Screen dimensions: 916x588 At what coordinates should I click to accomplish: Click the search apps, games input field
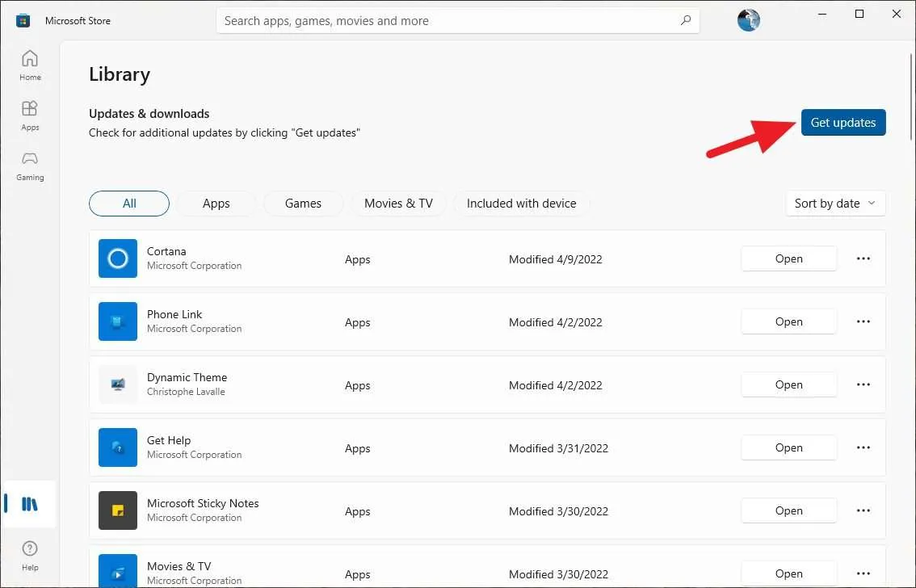click(457, 20)
